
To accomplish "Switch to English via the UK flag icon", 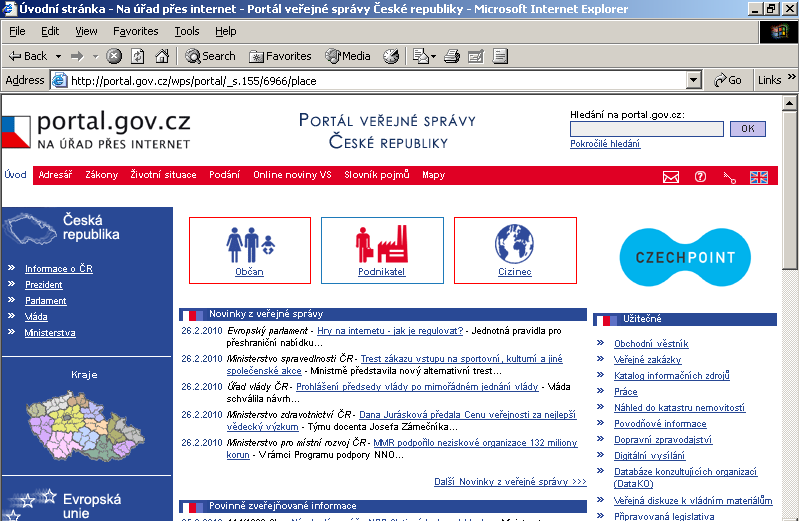I will (759, 177).
